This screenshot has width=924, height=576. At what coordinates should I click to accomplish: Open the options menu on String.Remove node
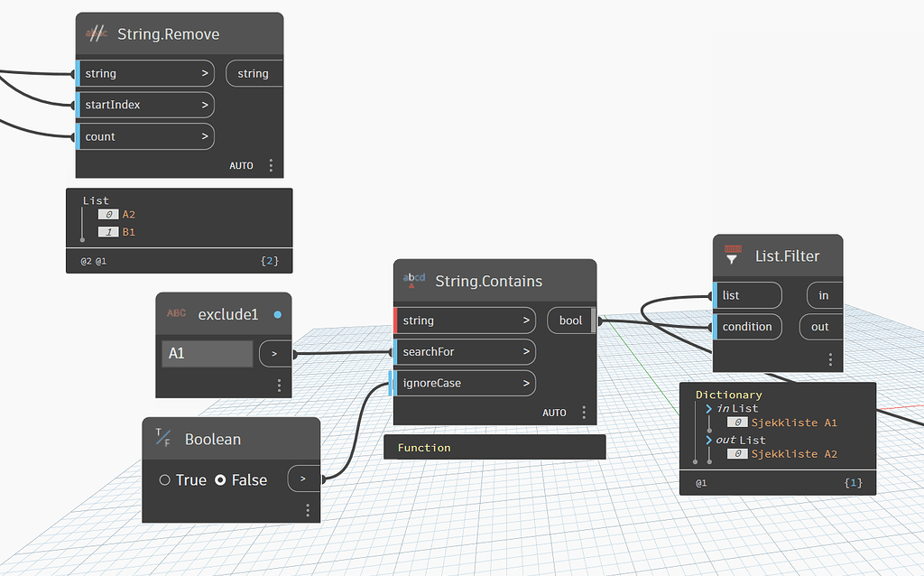click(x=271, y=165)
